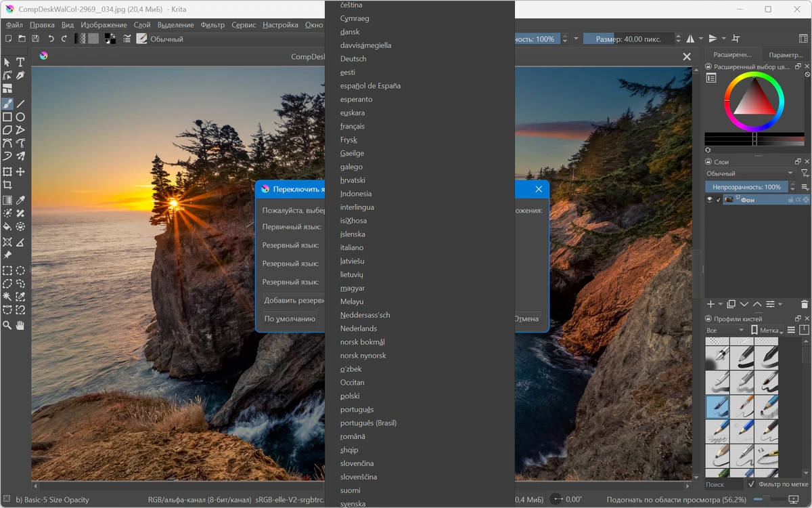The width and height of the screenshot is (812, 508).
Task: Close the language switch dialog
Action: 539,190
